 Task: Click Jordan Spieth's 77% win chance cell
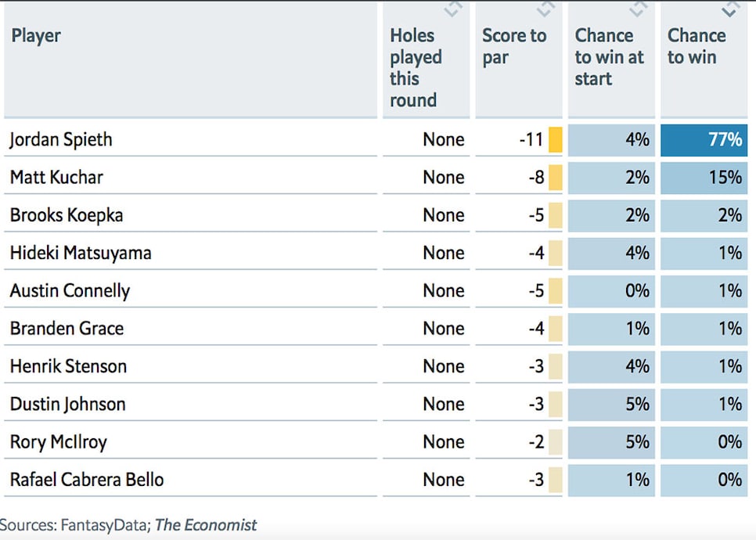pyautogui.click(x=704, y=140)
